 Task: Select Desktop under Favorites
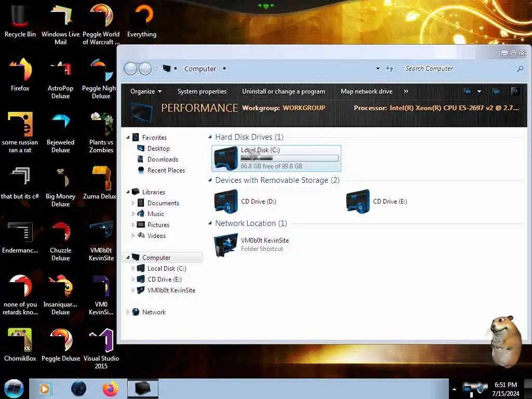[x=158, y=148]
